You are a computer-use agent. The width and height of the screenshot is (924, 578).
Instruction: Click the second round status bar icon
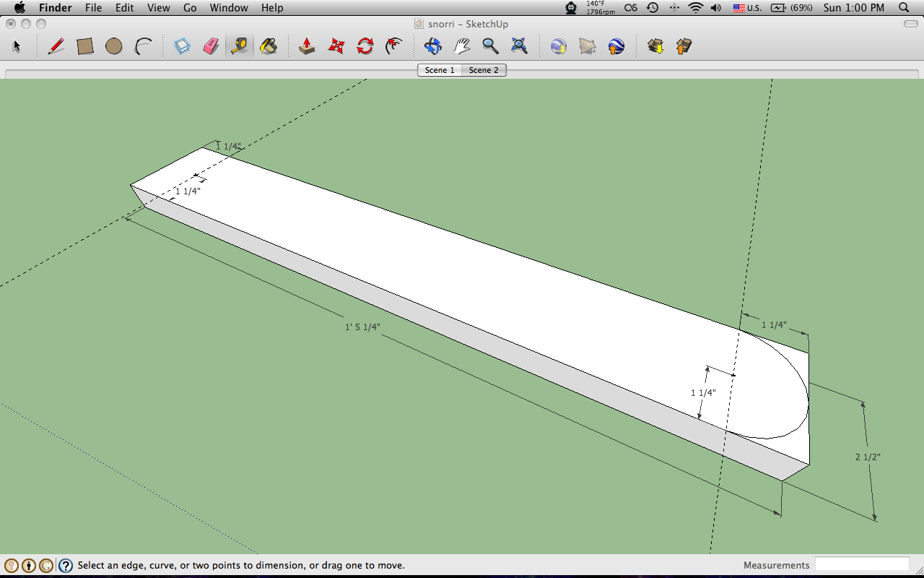[29, 566]
